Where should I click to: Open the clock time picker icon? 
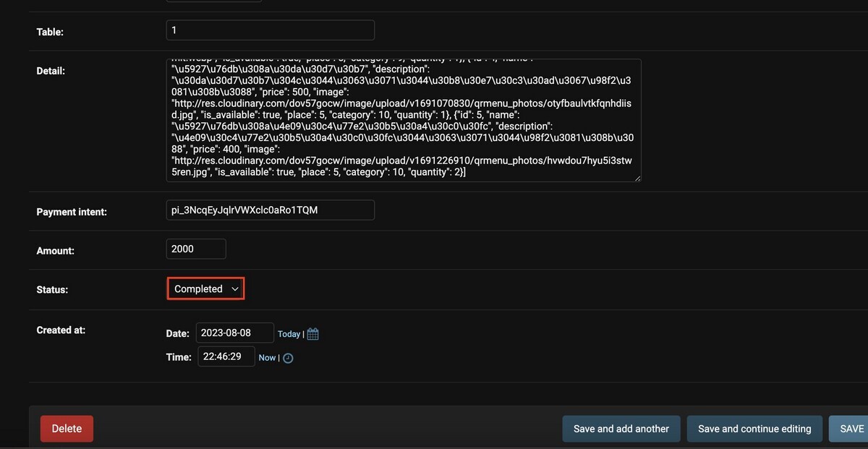[x=288, y=358]
